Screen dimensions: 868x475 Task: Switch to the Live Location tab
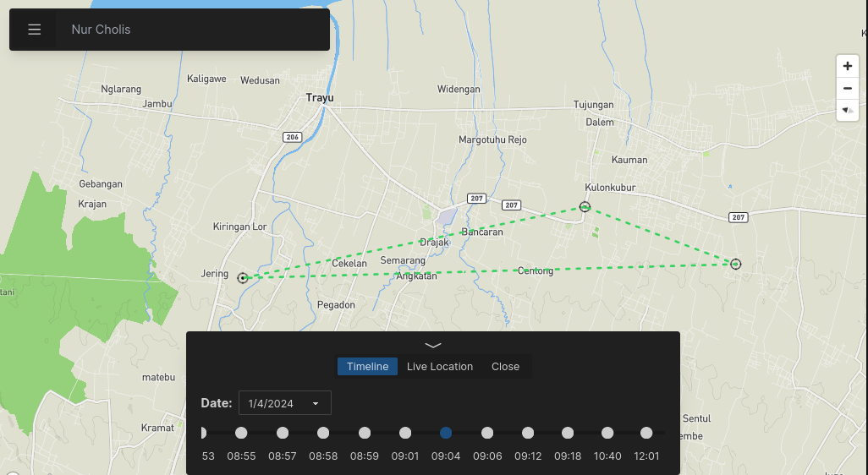440,367
